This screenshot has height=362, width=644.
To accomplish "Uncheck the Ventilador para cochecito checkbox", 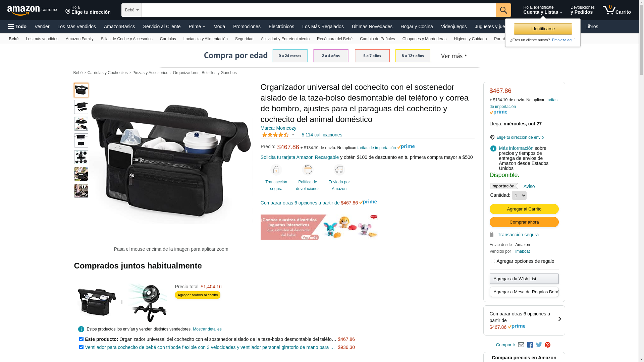I will click(x=81, y=347).
